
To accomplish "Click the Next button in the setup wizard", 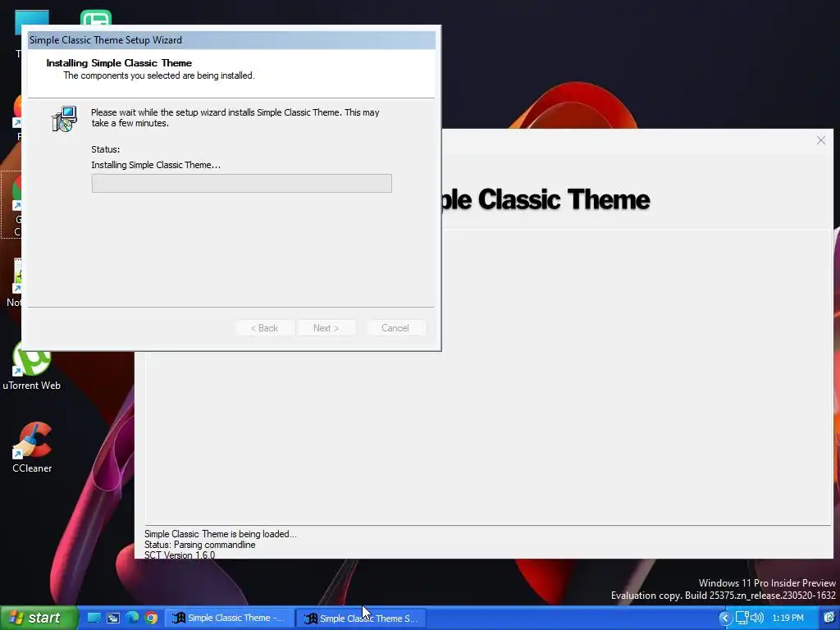I will tap(326, 328).
